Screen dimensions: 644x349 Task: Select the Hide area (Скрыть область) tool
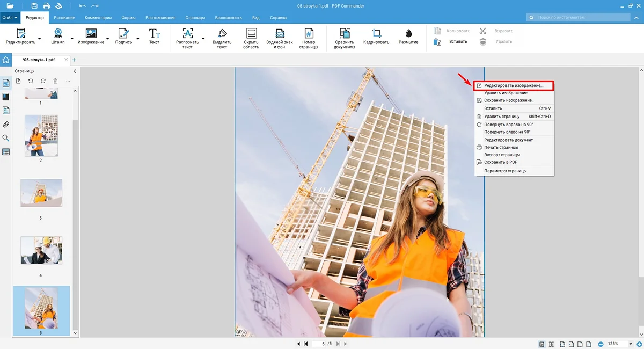point(251,33)
